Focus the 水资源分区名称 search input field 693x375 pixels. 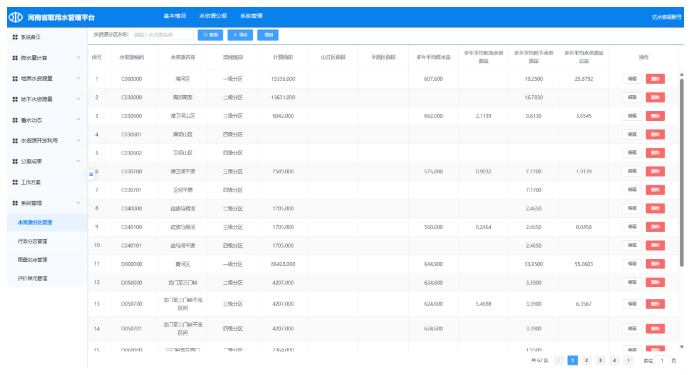tap(161, 35)
